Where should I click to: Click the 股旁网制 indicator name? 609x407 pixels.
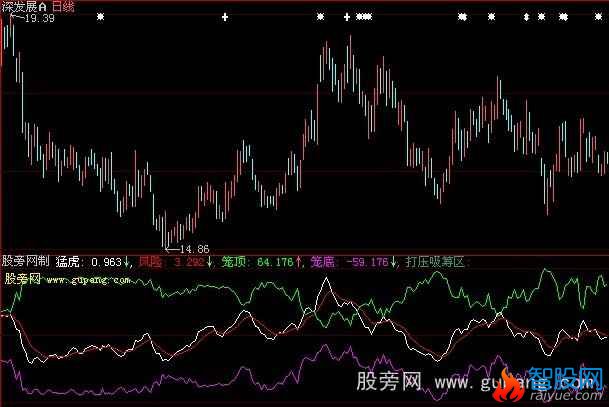[26, 261]
